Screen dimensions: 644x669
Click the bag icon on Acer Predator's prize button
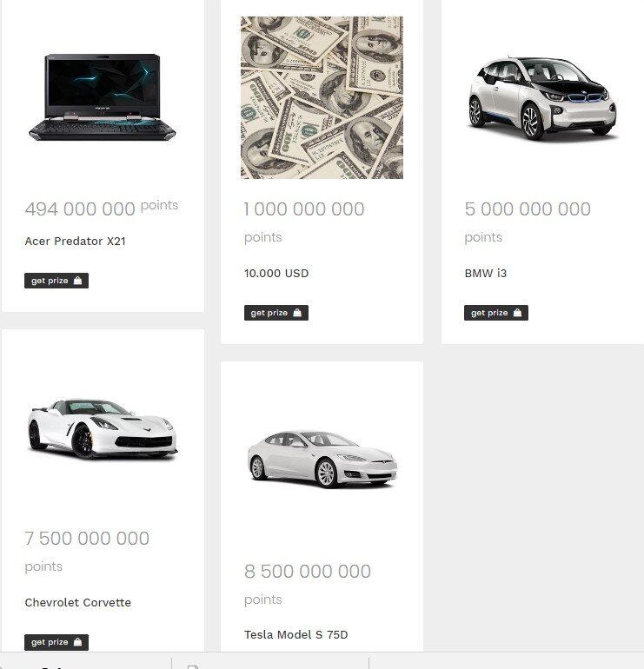pos(77,281)
